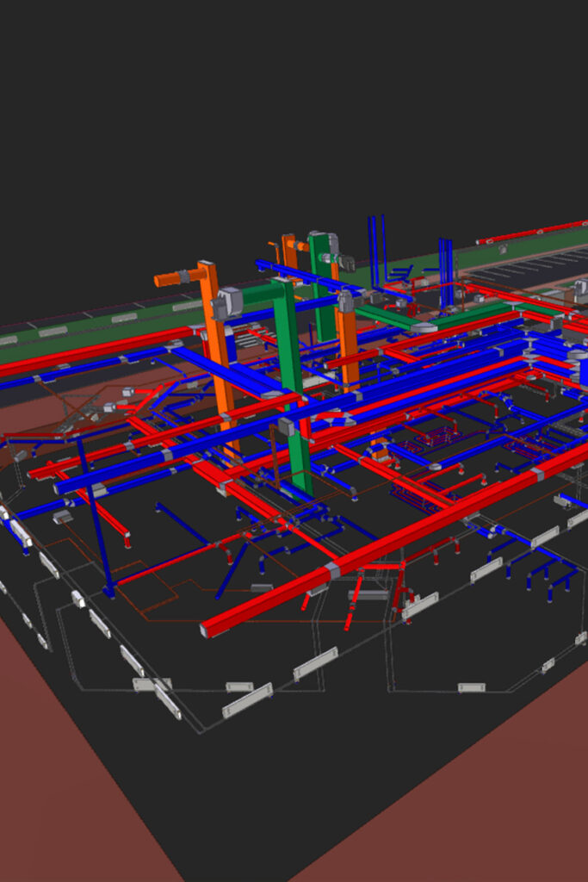Screen dimensions: 588x882
Task: Select the orange horizontal duct stub end
Action: (162, 280)
